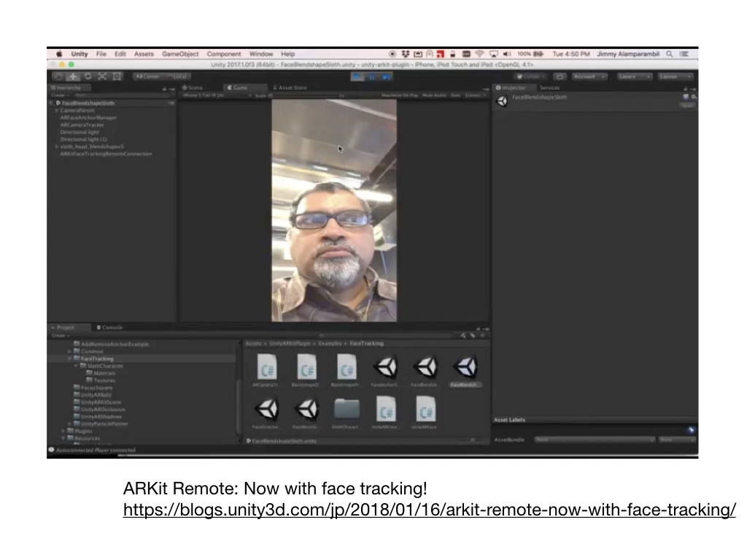Click the Unity logo in Inspector
Viewport: 747px width, 560px height.
point(502,101)
